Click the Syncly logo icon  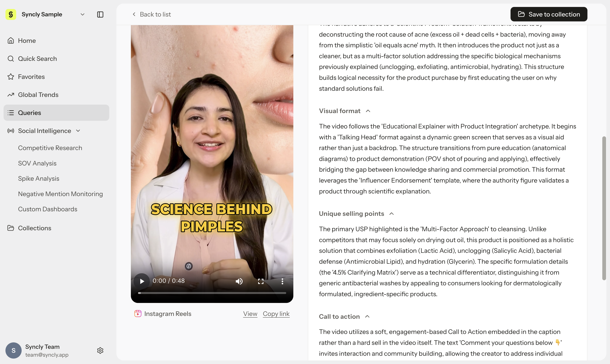[x=11, y=14]
